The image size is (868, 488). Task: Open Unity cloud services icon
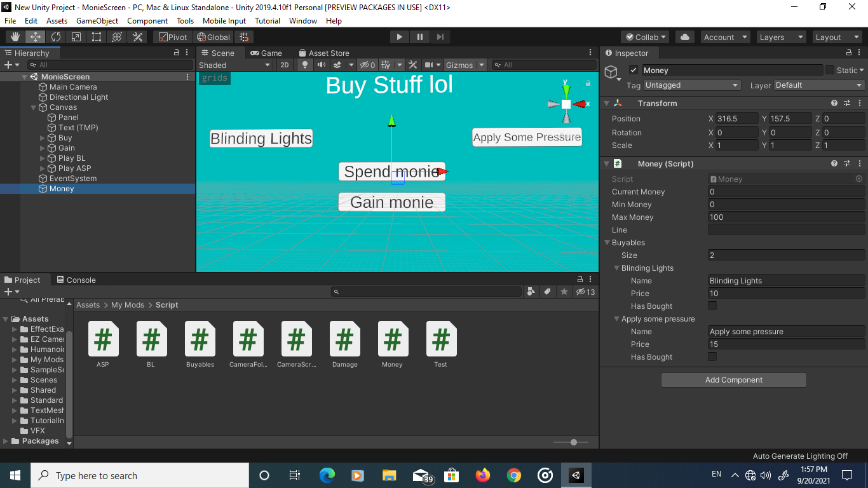pyautogui.click(x=685, y=37)
